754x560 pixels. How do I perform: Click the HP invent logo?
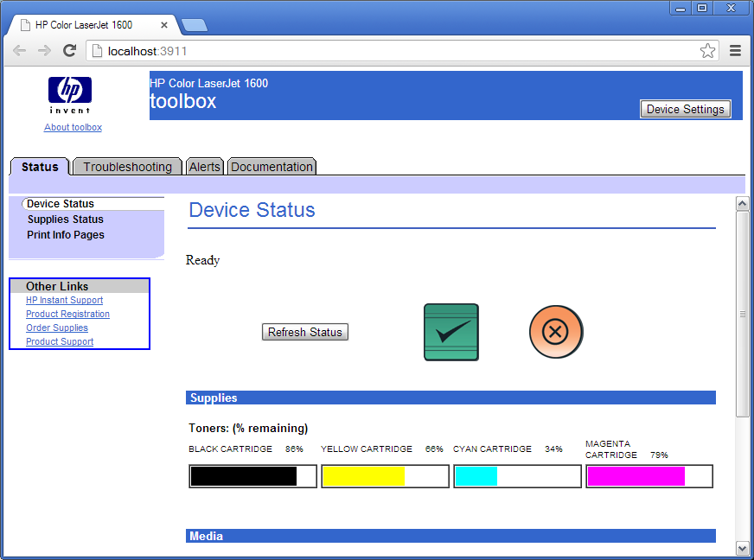[69, 94]
